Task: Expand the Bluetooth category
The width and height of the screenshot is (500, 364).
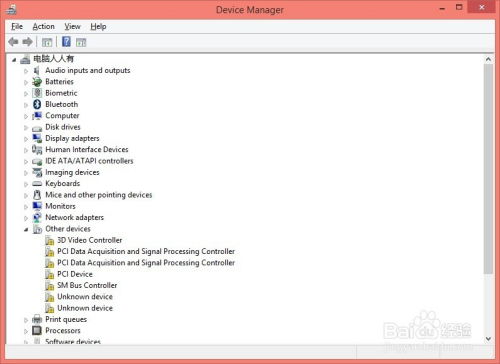Action: pos(26,105)
